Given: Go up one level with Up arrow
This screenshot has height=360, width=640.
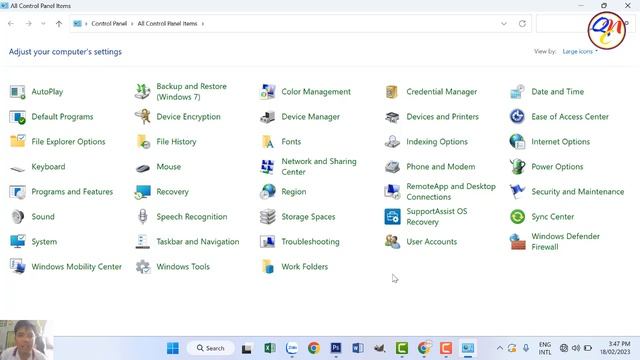Looking at the screenshot, I should pyautogui.click(x=59, y=24).
